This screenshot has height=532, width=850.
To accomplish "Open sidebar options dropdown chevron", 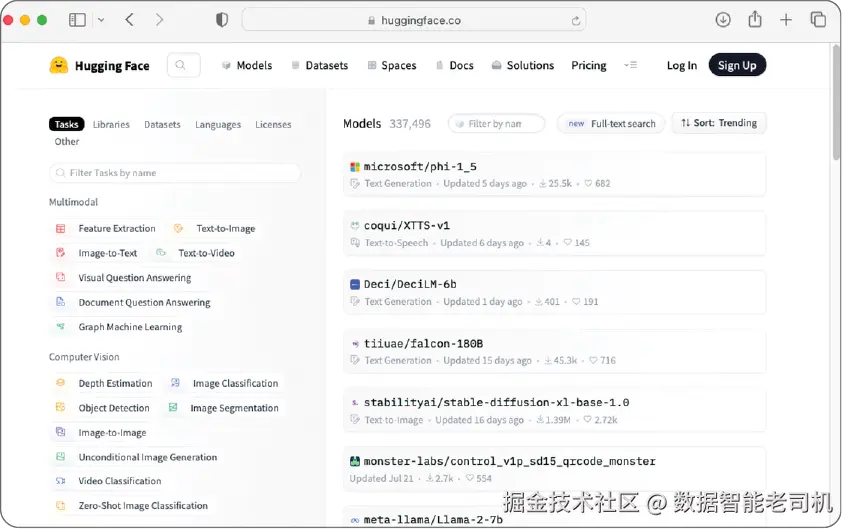I will pyautogui.click(x=101, y=20).
